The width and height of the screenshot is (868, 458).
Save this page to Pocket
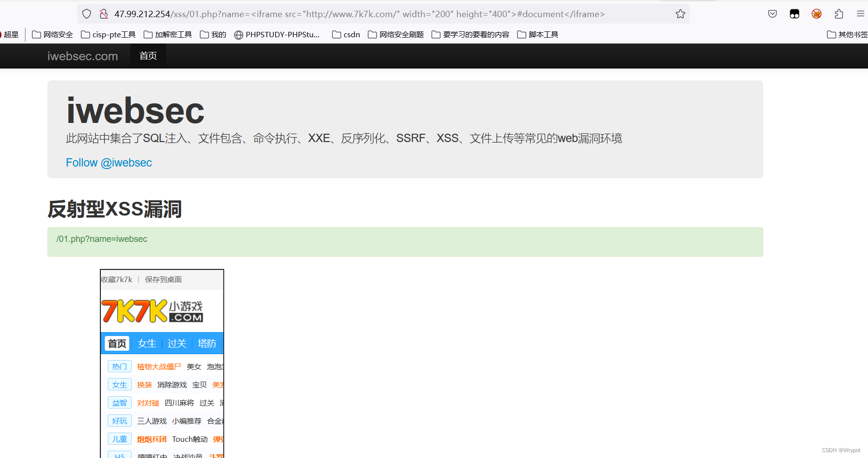772,14
